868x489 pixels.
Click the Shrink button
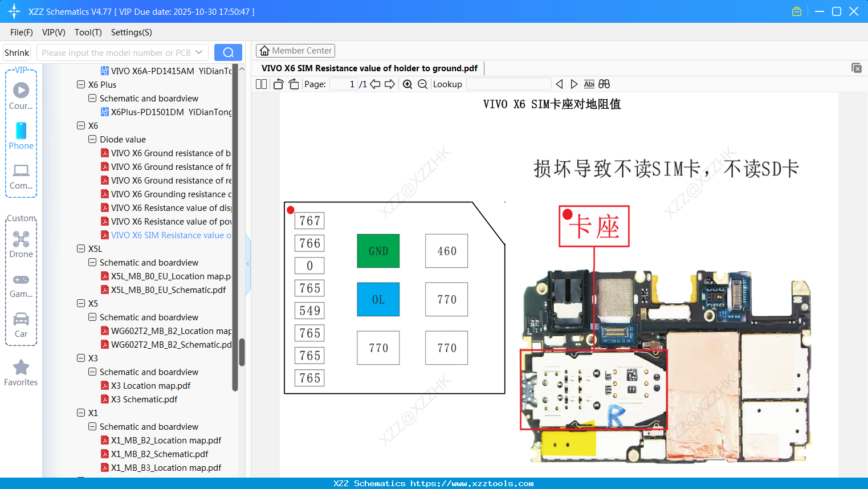pyautogui.click(x=17, y=52)
